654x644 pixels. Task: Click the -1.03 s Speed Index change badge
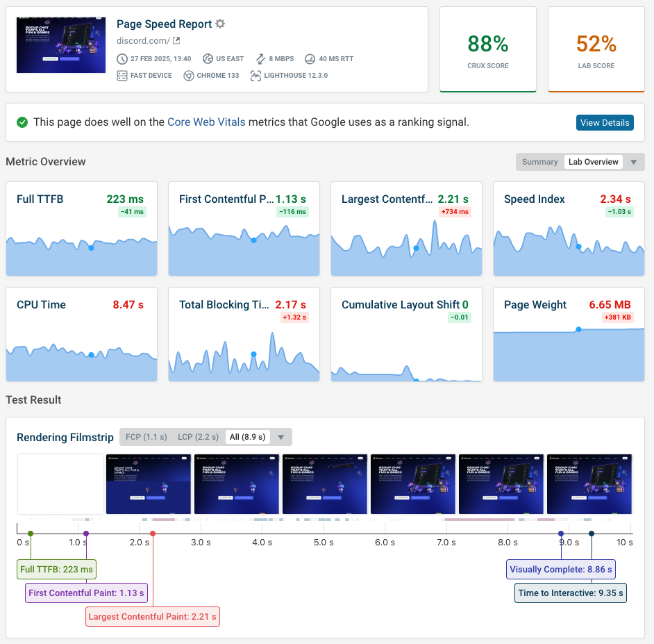tap(619, 212)
